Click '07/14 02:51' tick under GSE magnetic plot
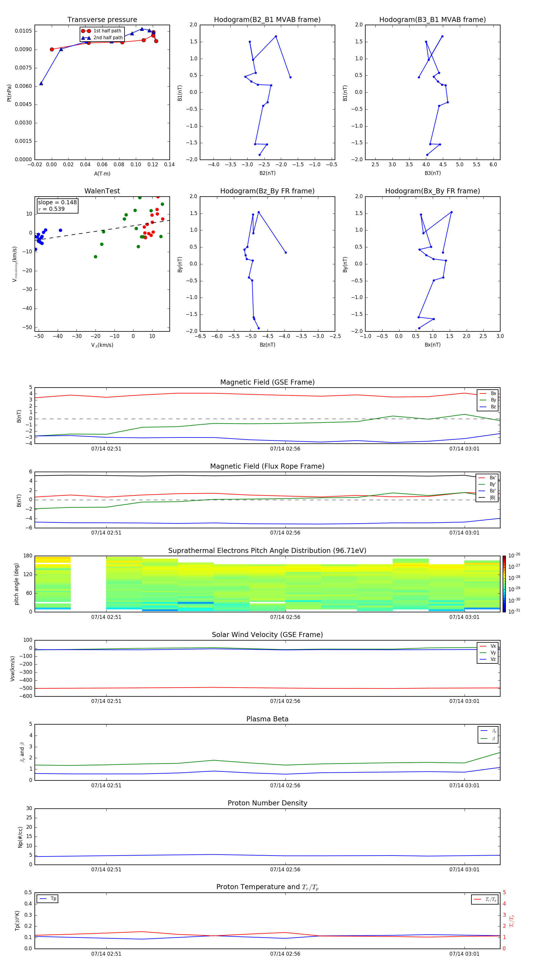This screenshot has width=535, height=980. [x=106, y=449]
